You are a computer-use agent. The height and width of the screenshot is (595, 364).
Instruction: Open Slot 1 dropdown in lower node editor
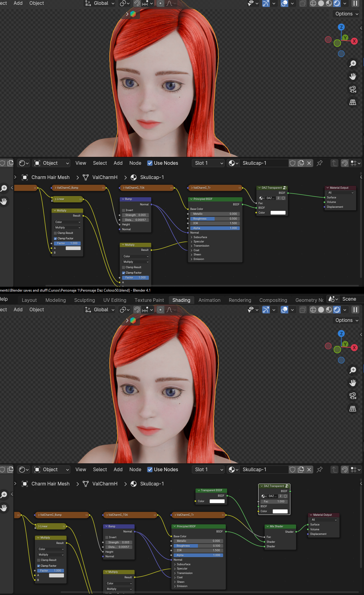click(208, 469)
